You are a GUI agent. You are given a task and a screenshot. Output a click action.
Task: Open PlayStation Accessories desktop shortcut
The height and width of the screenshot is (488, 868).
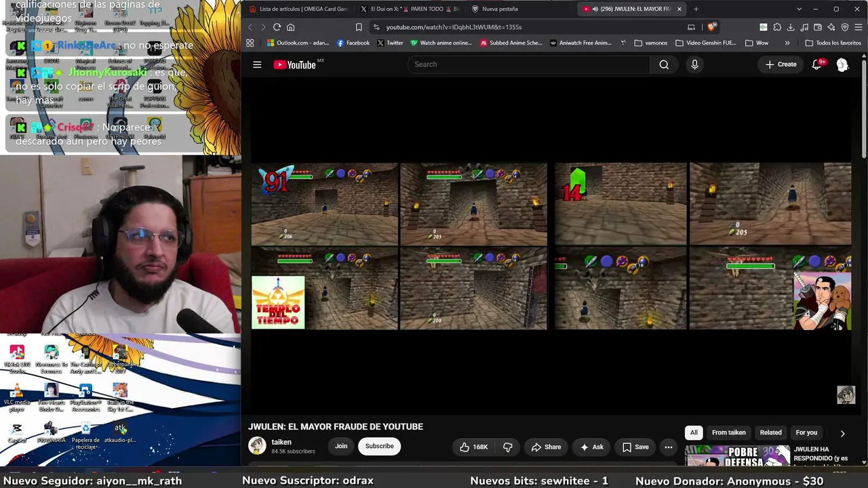coord(85,398)
